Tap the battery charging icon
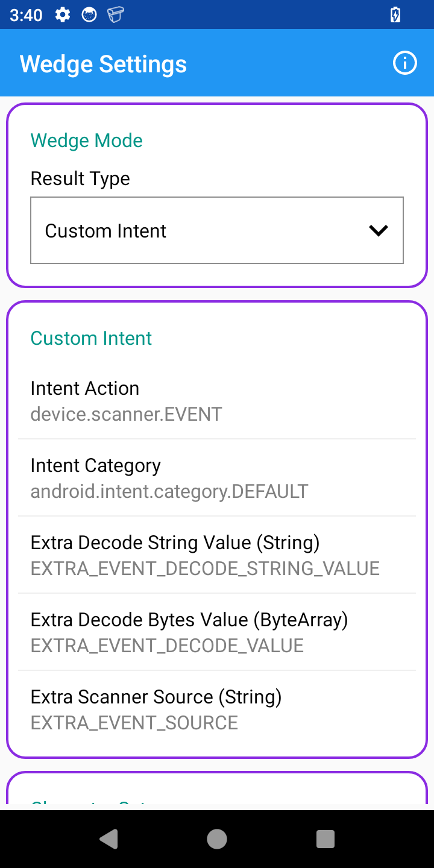434x868 pixels. (x=395, y=15)
